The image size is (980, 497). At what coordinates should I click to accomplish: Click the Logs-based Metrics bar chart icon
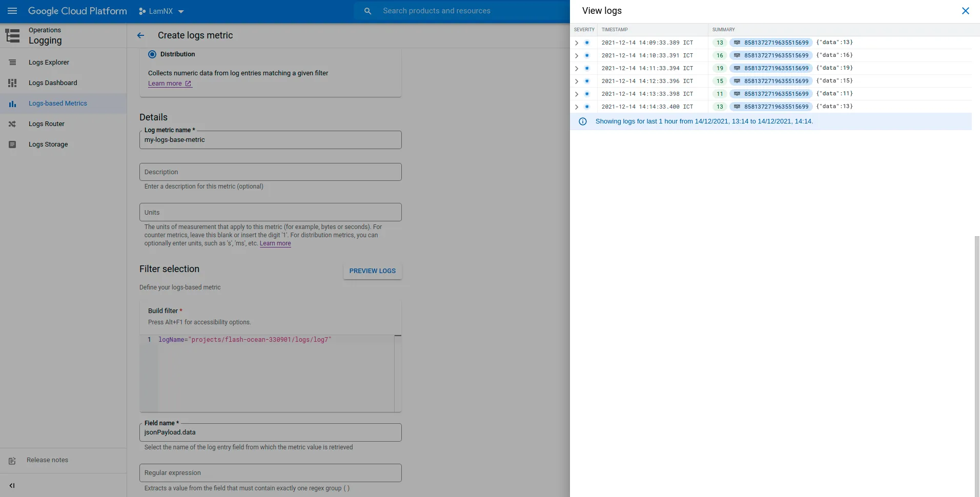12,103
